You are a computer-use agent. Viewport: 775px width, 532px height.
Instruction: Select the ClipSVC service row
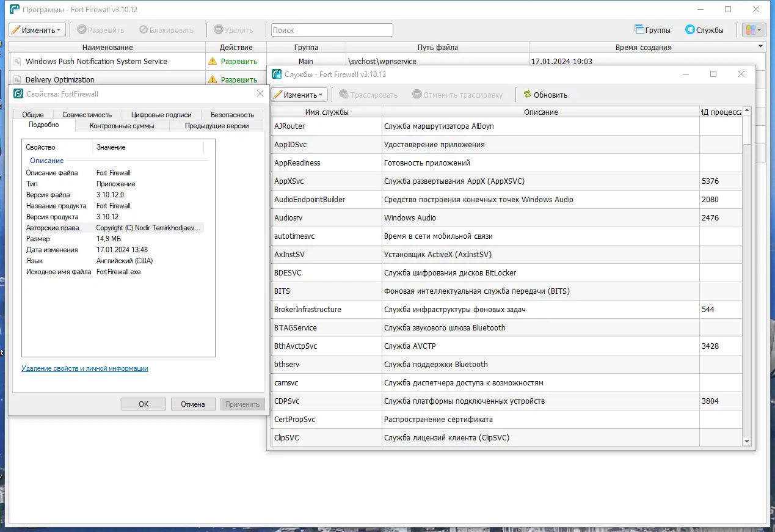point(507,438)
